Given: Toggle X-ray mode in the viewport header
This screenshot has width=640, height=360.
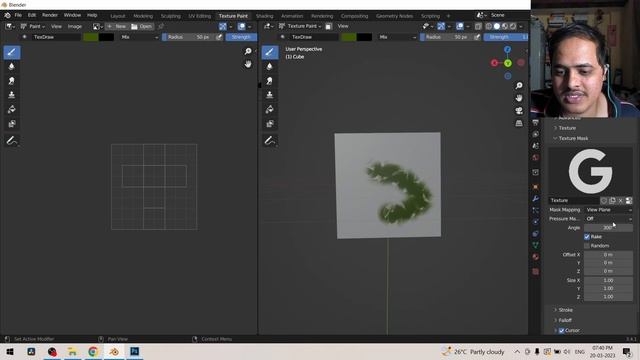Looking at the screenshot, I should point(478,27).
